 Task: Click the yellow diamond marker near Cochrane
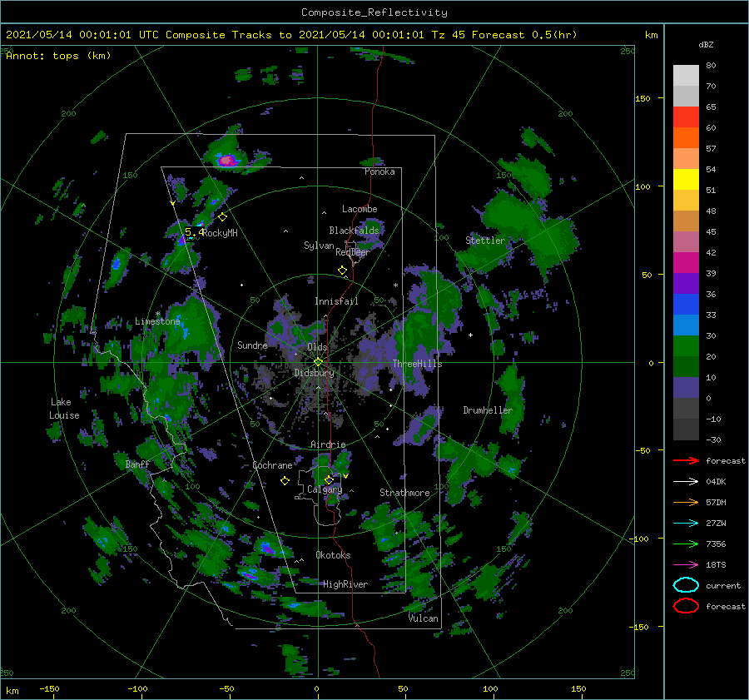click(x=285, y=481)
